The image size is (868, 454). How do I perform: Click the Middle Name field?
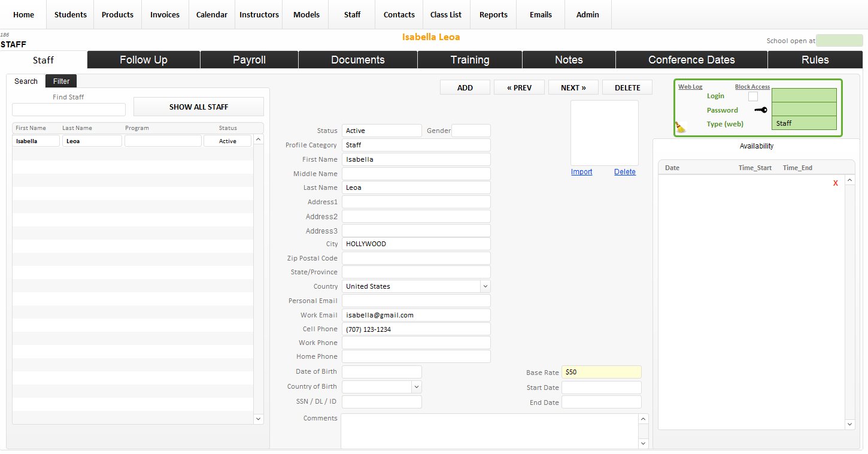pyautogui.click(x=416, y=174)
